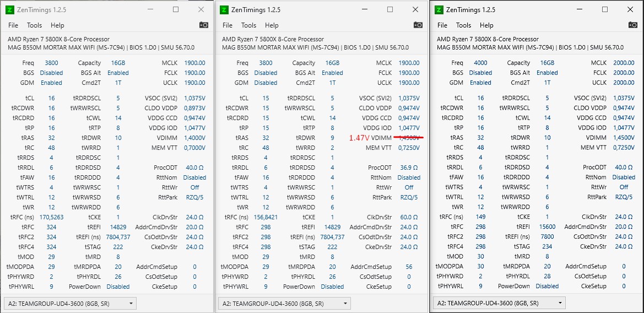Click camera screenshot icon in right window
The image size is (644, 313).
coord(633,25)
